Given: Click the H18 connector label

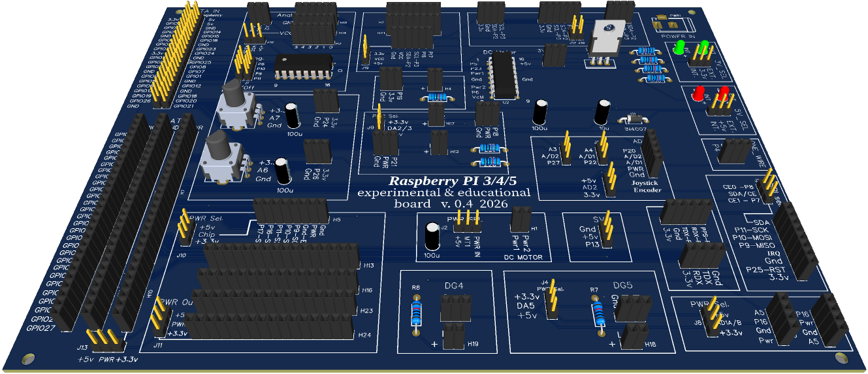Looking at the screenshot, I should (650, 344).
